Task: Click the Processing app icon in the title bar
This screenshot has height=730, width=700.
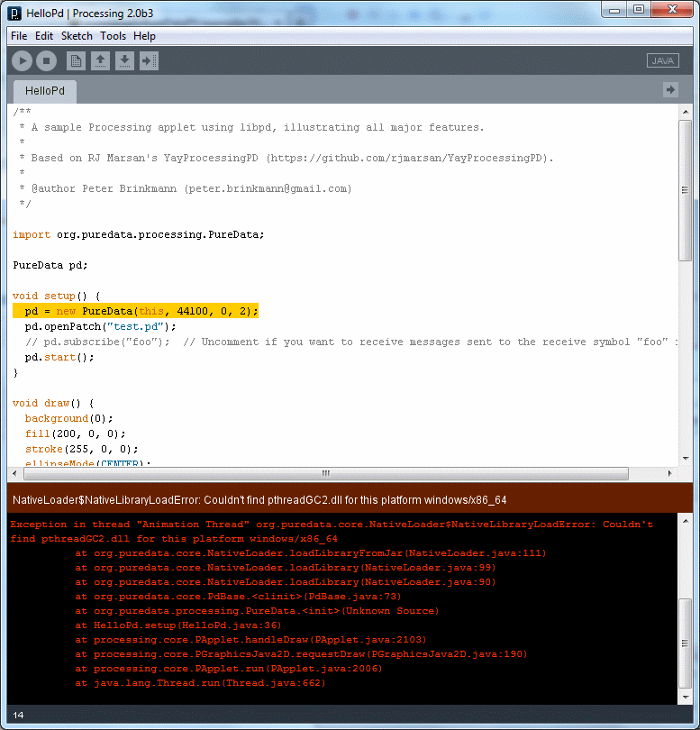Action: tap(15, 13)
